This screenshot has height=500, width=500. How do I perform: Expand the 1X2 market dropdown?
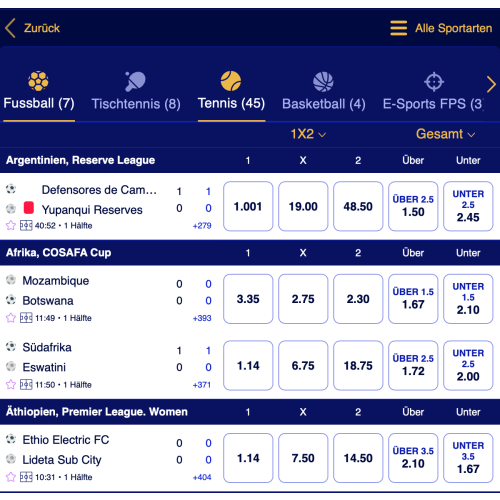click(x=308, y=134)
